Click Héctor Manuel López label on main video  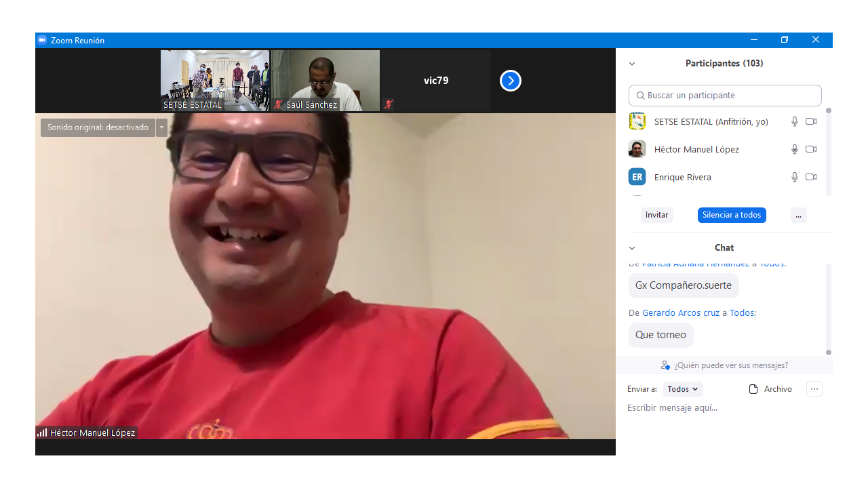(92, 432)
